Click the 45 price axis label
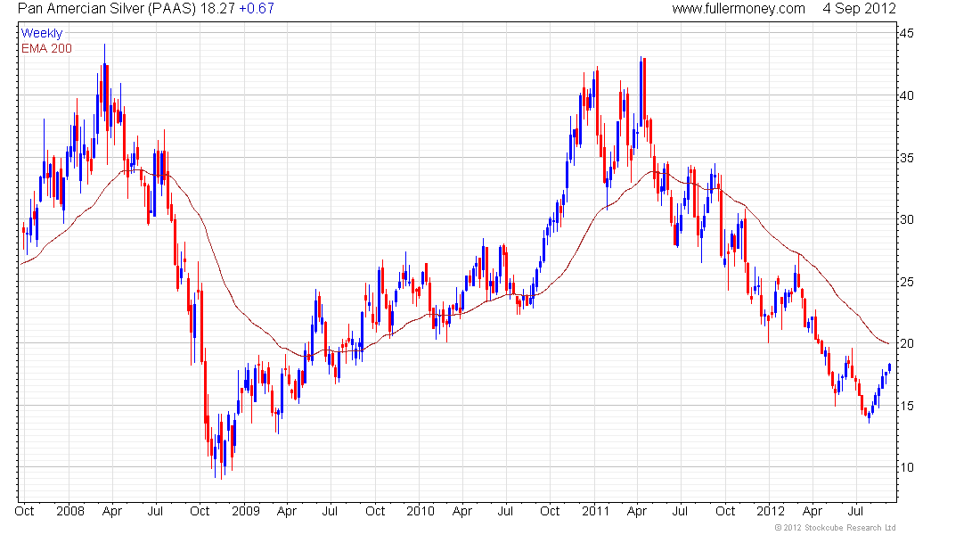The width and height of the screenshot is (980, 535). pos(905,34)
